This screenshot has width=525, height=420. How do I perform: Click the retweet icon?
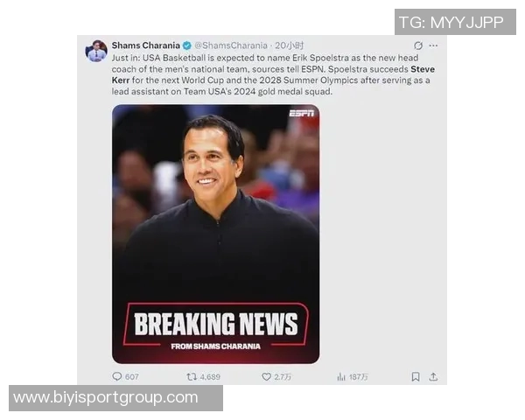192,377
